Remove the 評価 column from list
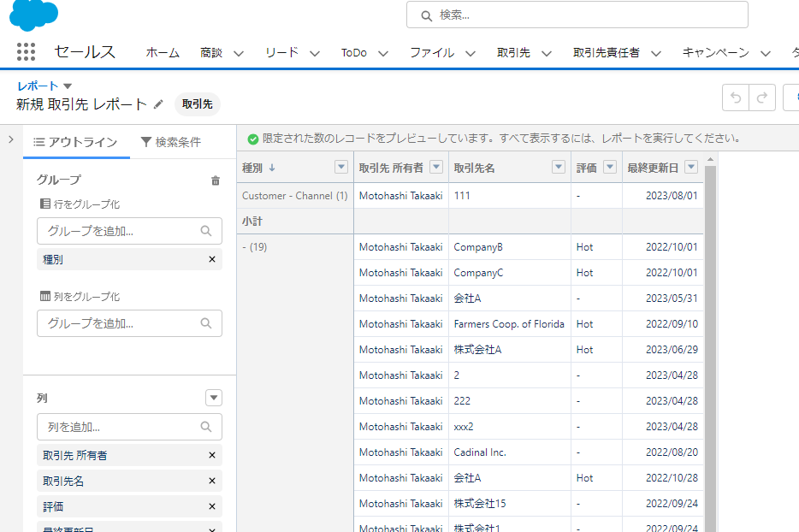799x532 pixels. coord(212,506)
